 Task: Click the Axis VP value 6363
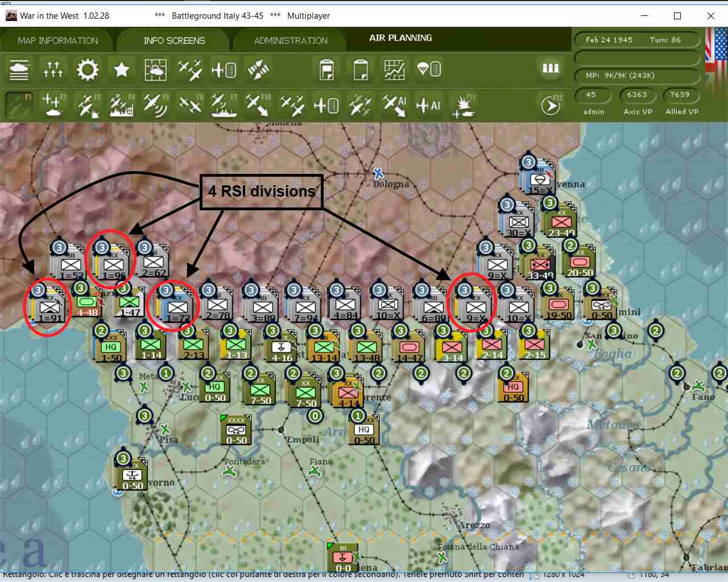point(637,95)
